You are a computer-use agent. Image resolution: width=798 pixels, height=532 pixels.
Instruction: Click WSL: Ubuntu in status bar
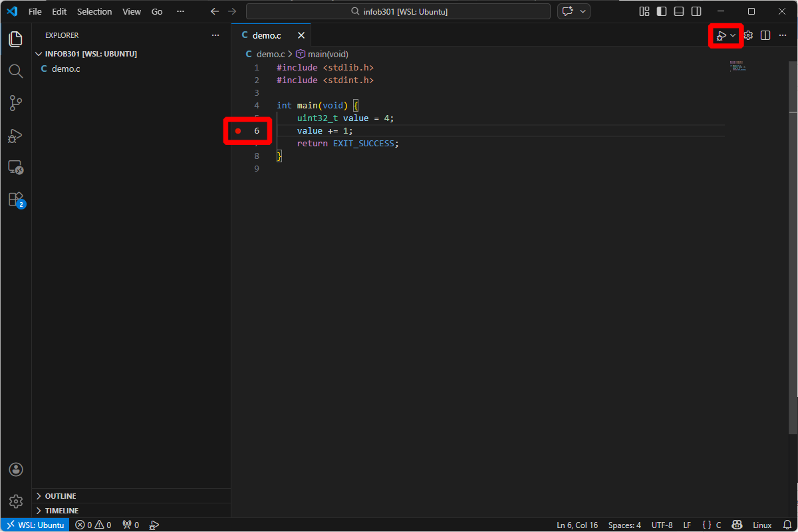35,525
